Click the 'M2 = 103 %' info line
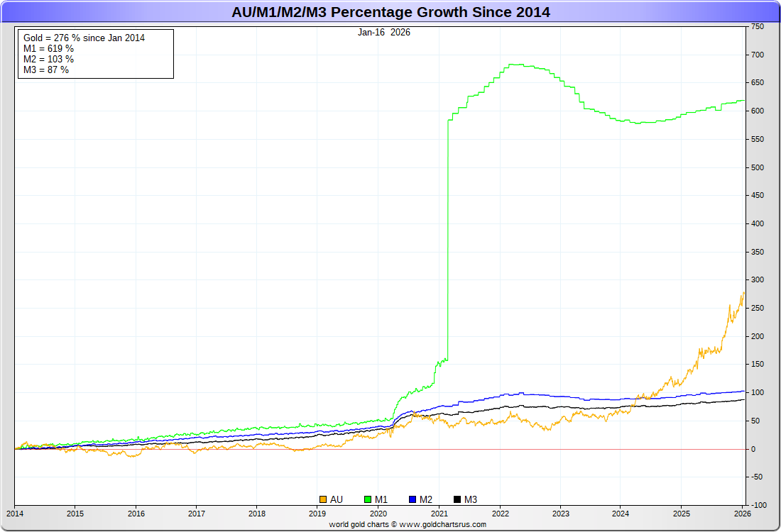Viewport: 781px width, 532px height. [48, 59]
